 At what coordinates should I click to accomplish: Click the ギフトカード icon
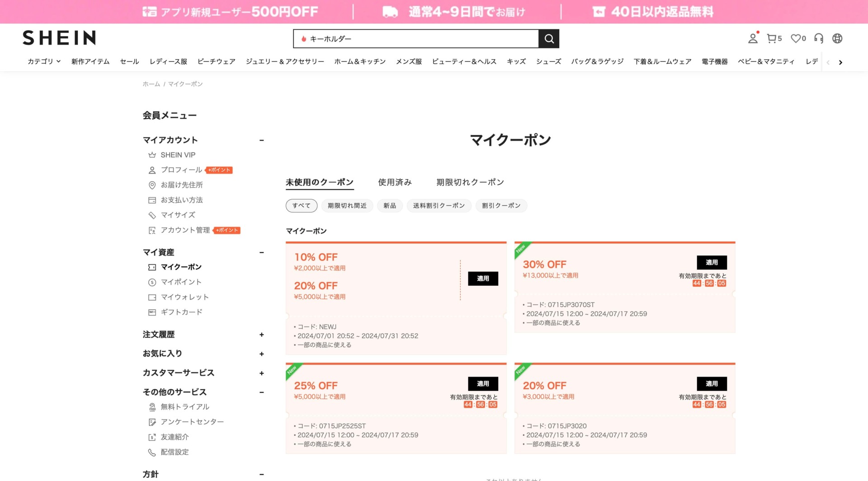(152, 312)
